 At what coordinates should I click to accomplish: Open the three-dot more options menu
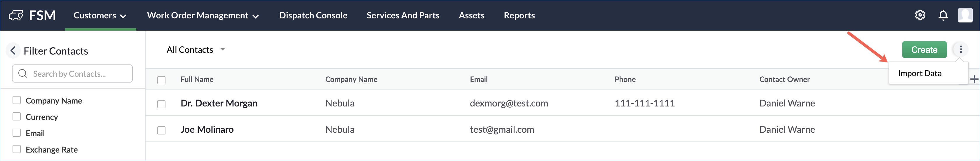(961, 50)
